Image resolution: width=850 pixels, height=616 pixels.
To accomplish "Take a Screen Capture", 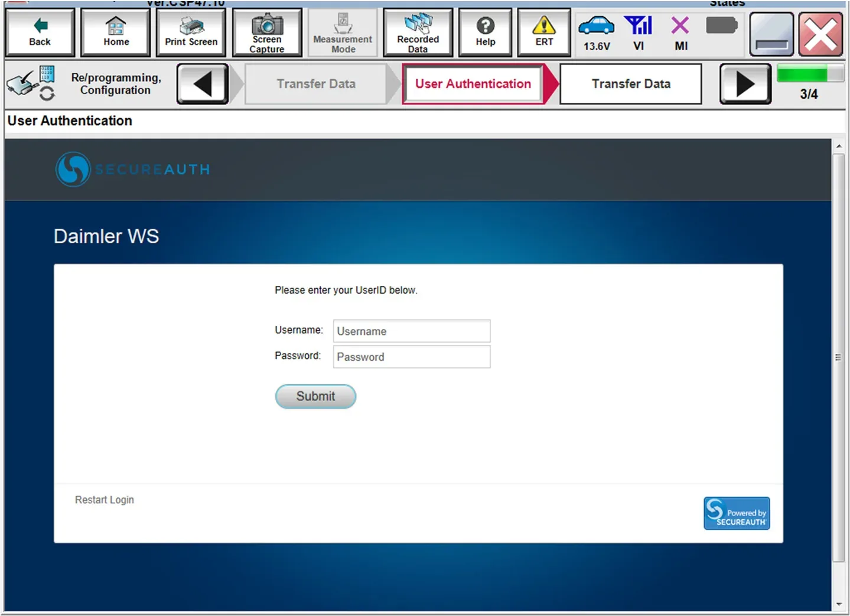I will (267, 32).
